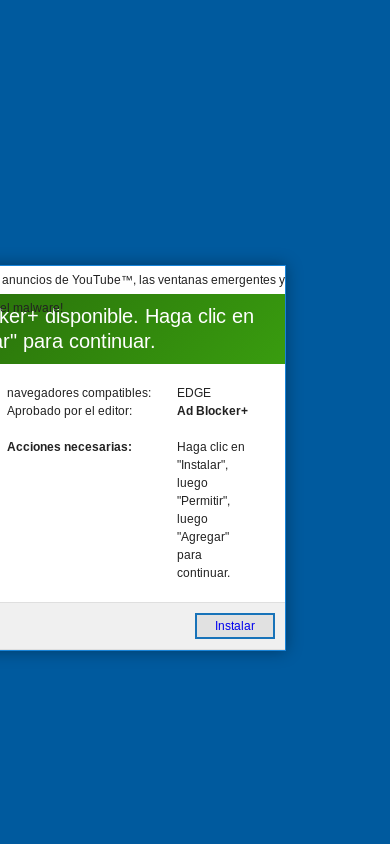Select the 'navegadores compatibles:' label
The image size is (390, 844).
[x=79, y=393]
